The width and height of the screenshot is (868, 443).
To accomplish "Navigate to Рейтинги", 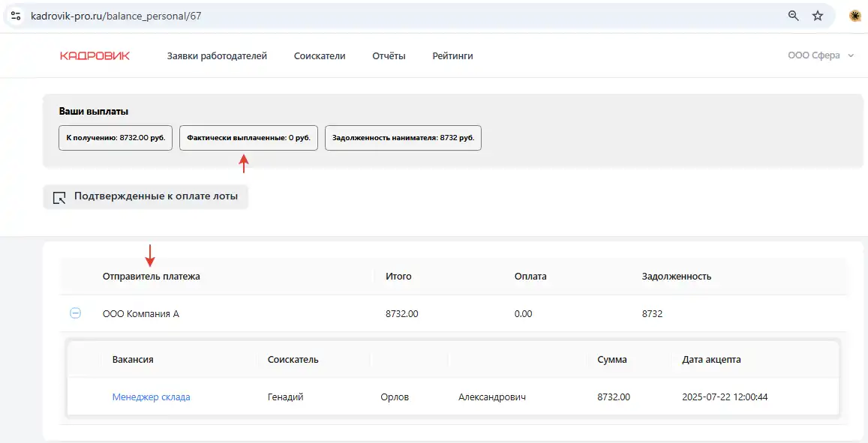I will (452, 55).
